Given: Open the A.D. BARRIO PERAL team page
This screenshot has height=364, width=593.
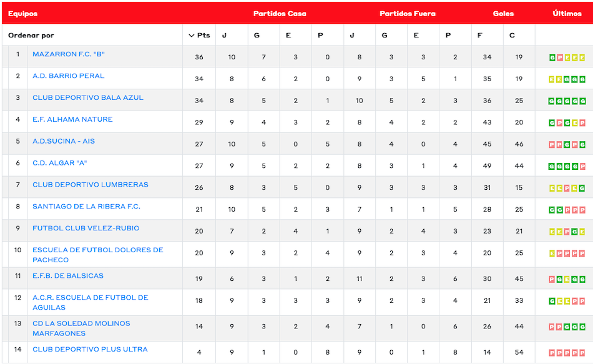Looking at the screenshot, I should point(68,76).
